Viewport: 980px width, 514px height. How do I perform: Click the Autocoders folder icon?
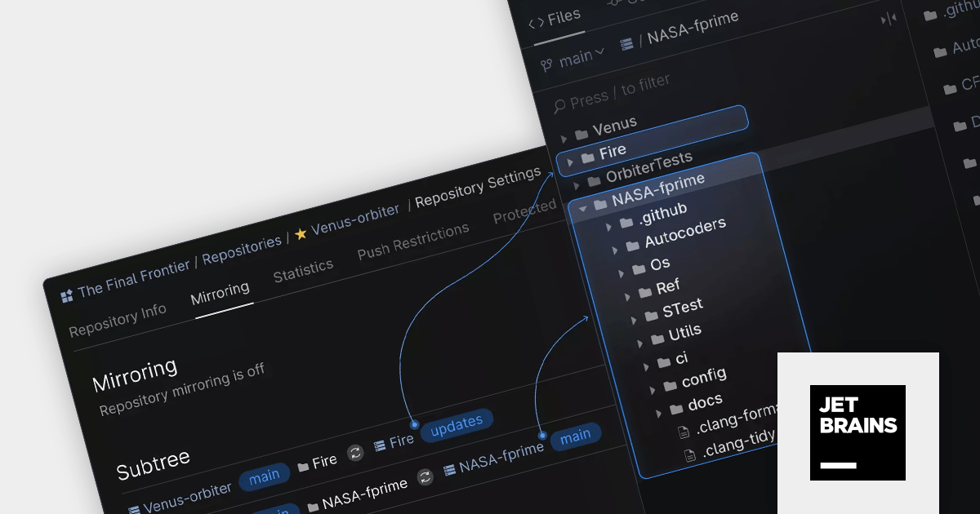tap(633, 246)
